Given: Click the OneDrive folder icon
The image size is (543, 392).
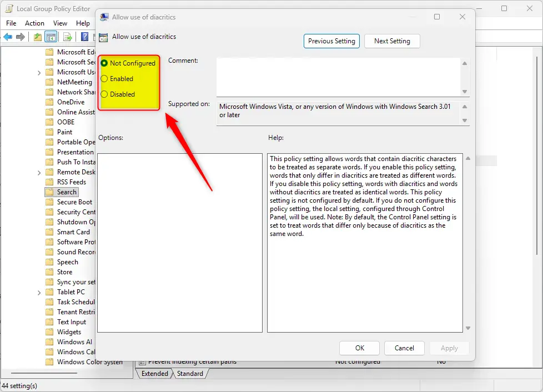Looking at the screenshot, I should coord(50,102).
